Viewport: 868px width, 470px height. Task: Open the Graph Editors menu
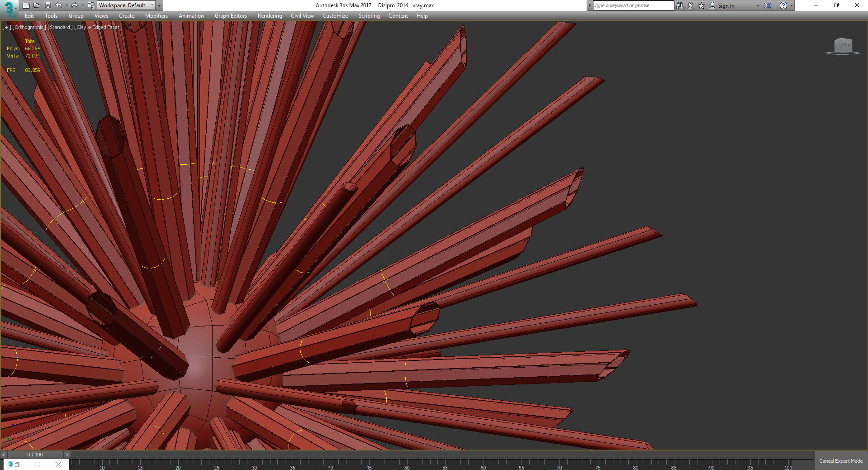click(231, 16)
